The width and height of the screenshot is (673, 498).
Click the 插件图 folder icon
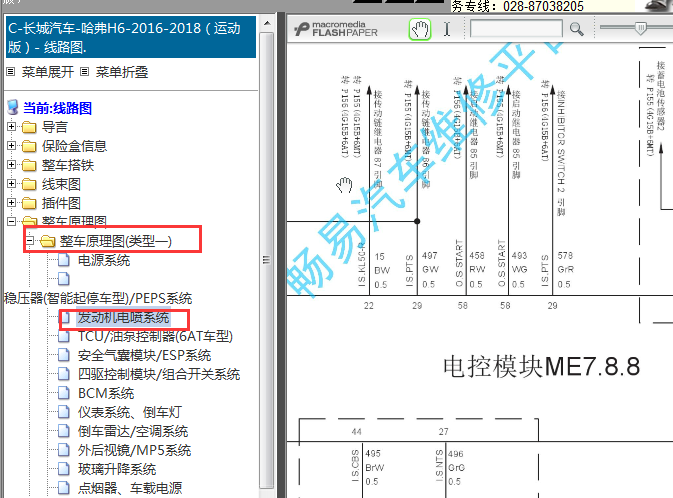tap(29, 203)
